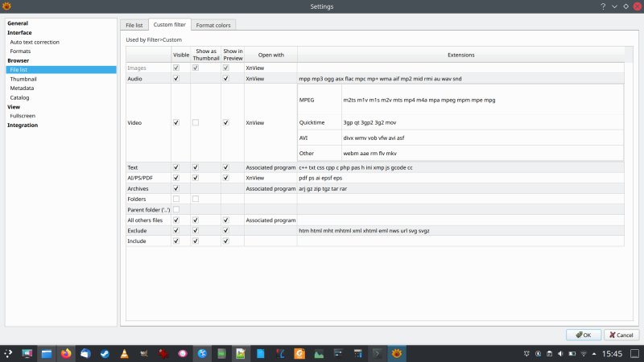The image size is (644, 362).
Task: Open Fullscreen settings under View
Action: [x=23, y=116]
